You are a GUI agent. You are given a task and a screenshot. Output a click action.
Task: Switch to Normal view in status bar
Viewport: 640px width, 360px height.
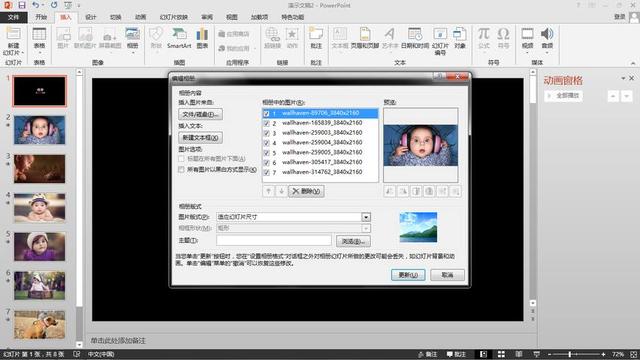click(x=483, y=354)
